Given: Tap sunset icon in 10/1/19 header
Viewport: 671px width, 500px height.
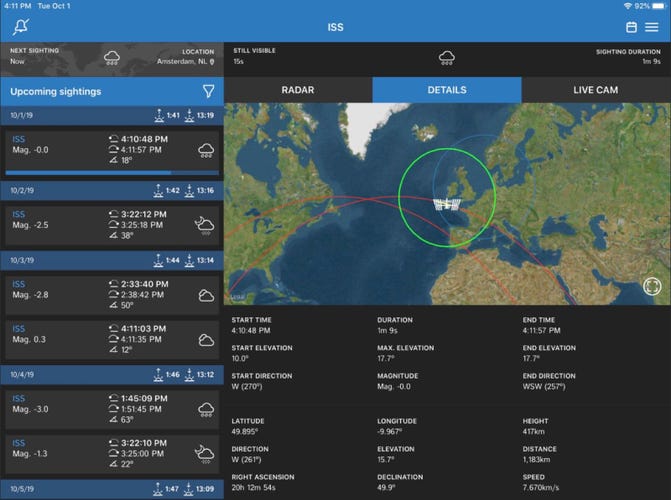Looking at the screenshot, I should (189, 116).
